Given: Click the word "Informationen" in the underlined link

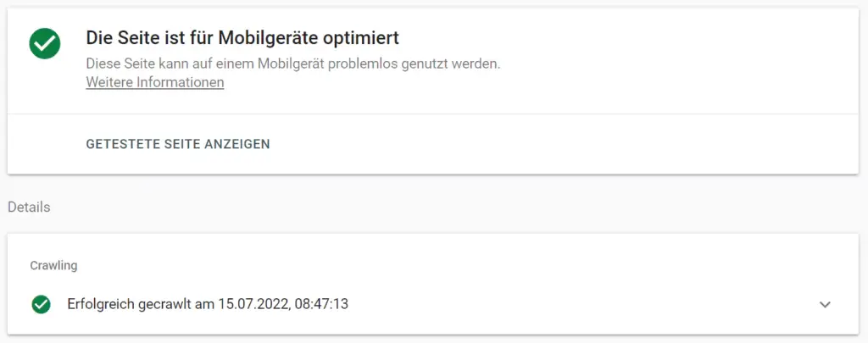Looking at the screenshot, I should [181, 83].
